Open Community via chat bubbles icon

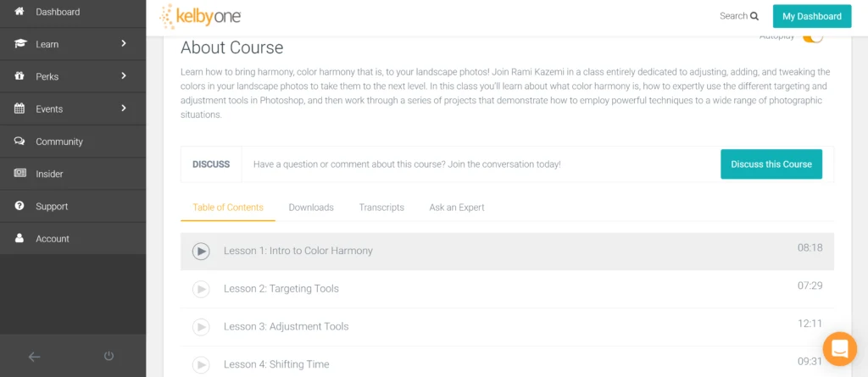(19, 141)
